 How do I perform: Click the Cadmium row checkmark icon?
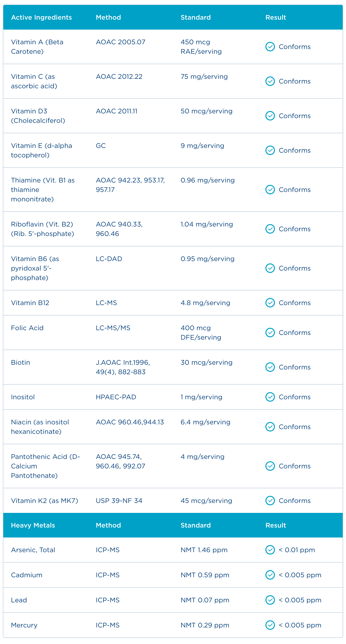270,575
